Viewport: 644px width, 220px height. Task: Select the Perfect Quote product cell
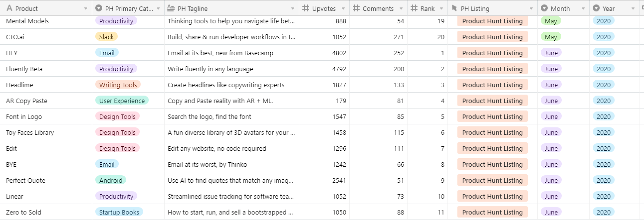click(x=46, y=180)
